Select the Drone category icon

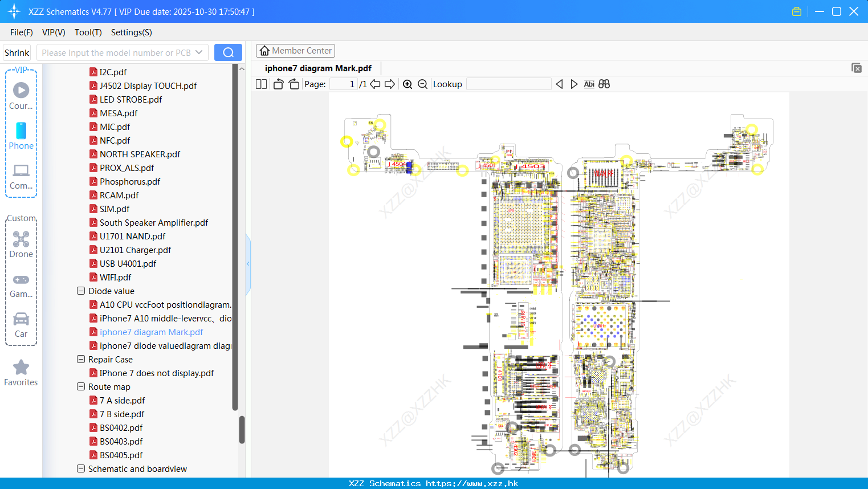pyautogui.click(x=21, y=239)
